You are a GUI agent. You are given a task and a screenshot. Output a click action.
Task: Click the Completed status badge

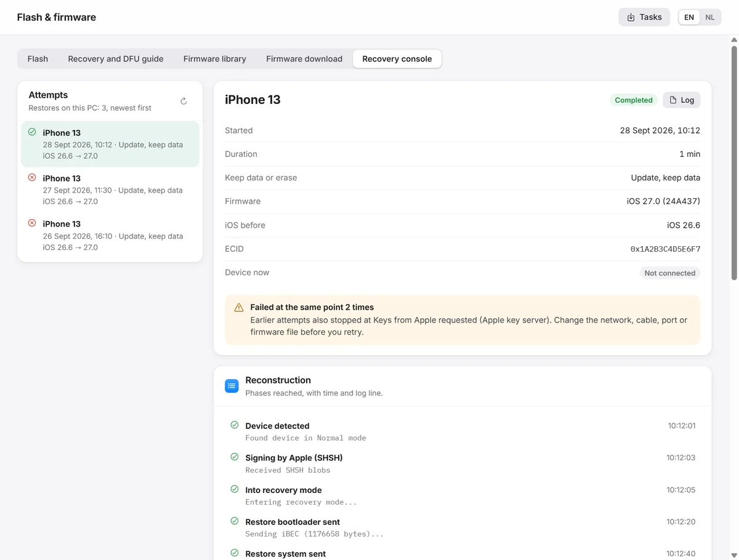(634, 100)
